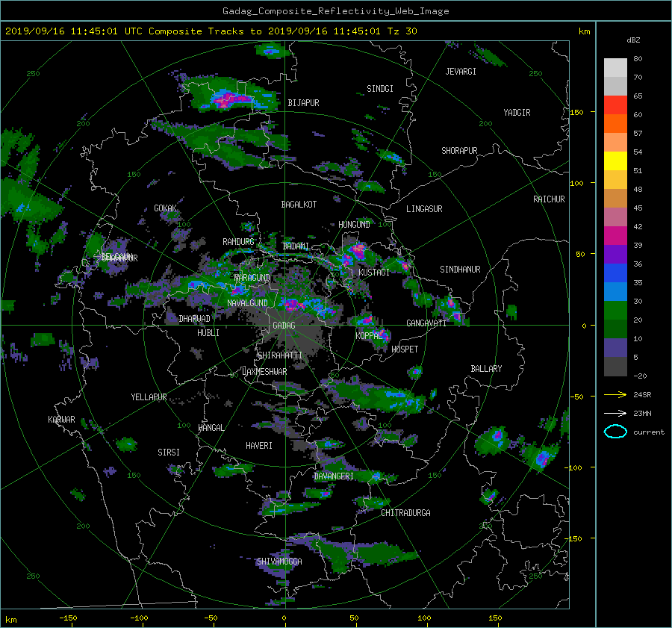Click the magenta echo north of GADAG
Viewport: 672px width, 628px height.
pos(293,305)
